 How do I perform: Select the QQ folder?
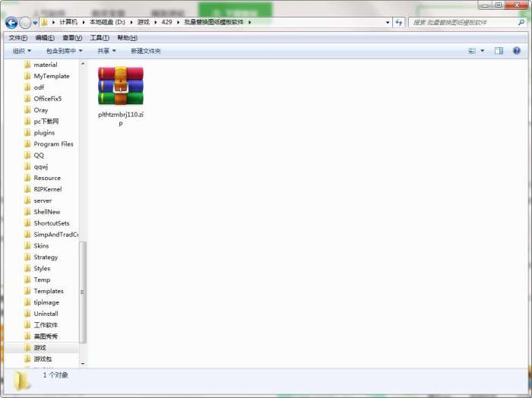39,155
